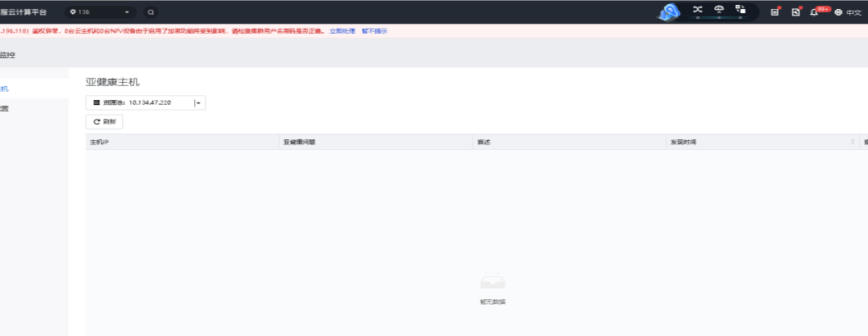Sort by the 发现时间 column header

(x=762, y=142)
